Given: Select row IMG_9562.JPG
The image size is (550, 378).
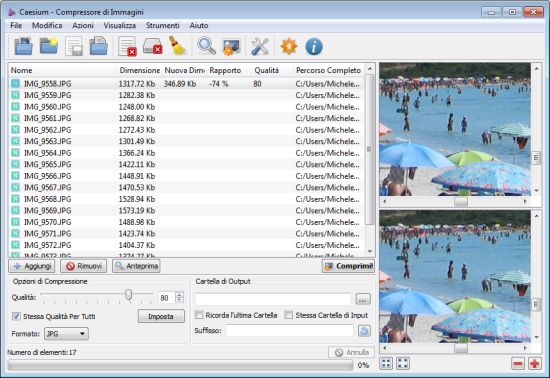Looking at the screenshot, I should click(x=187, y=130).
